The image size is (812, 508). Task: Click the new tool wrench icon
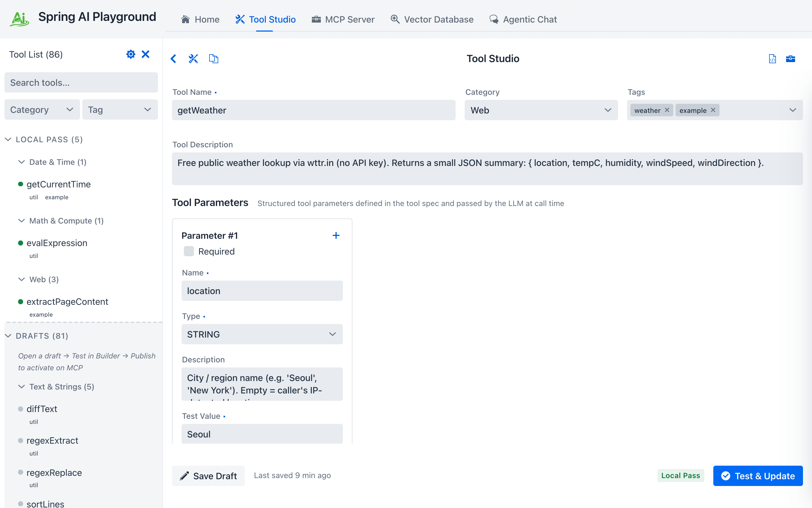point(193,59)
